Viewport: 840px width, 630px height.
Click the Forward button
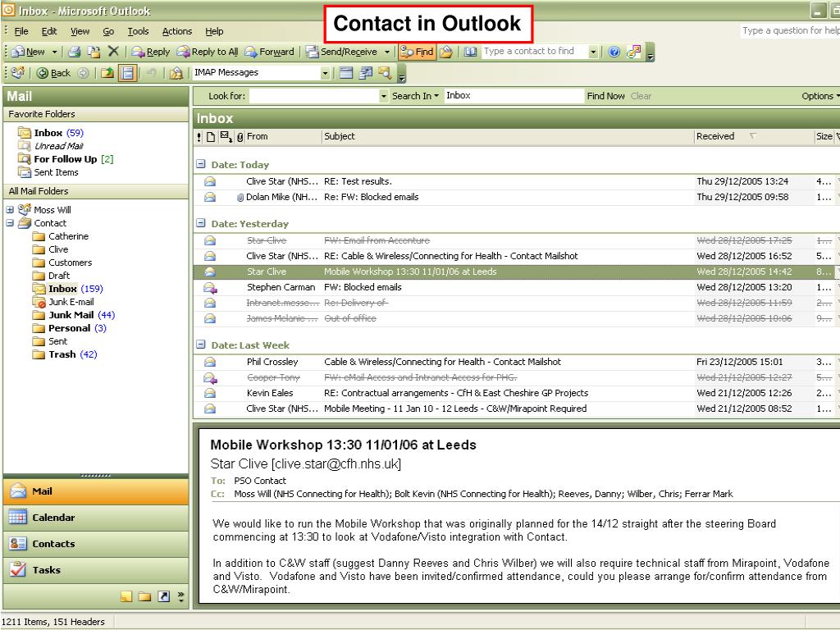[269, 52]
